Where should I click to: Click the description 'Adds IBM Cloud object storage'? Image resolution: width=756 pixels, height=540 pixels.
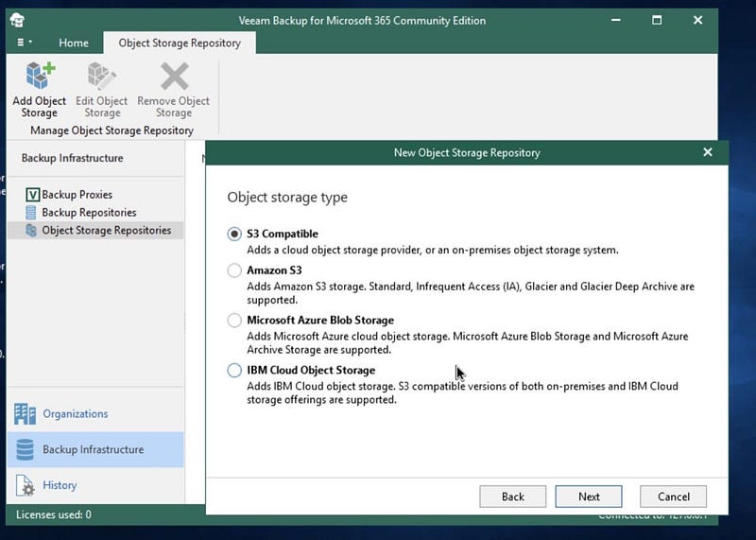point(463,392)
